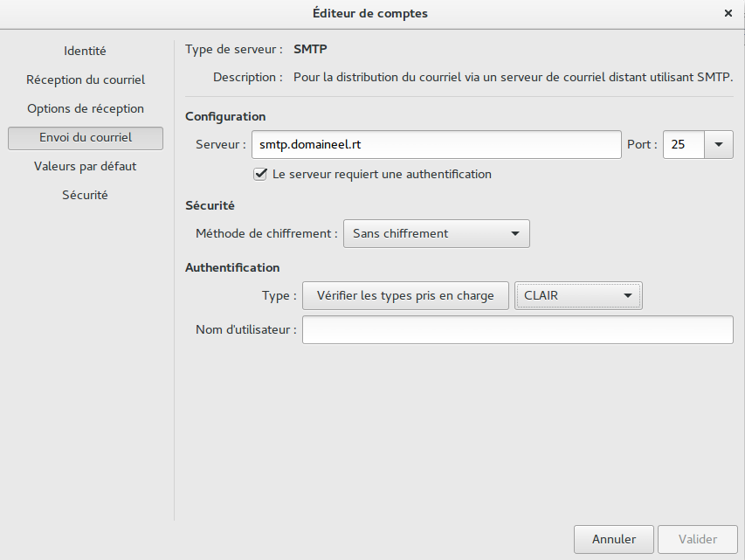The height and width of the screenshot is (560, 745).
Task: Focus the Nom d'utilisateur field
Action: pos(517,330)
